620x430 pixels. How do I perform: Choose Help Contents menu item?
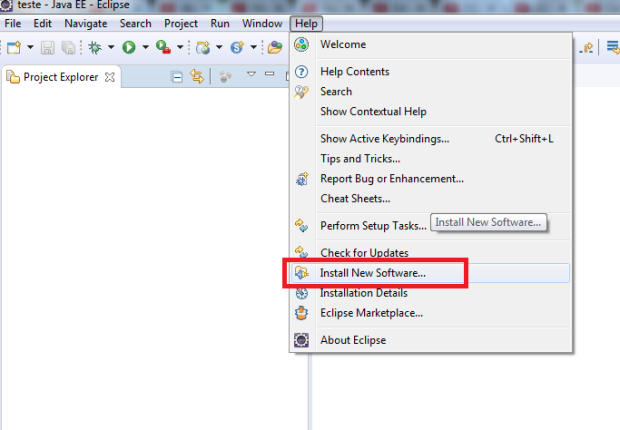point(431,72)
